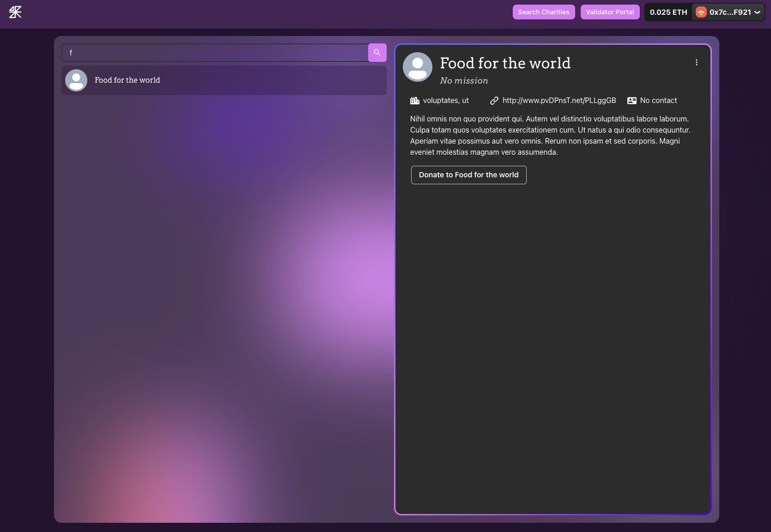Viewport: 771px width, 532px height.
Task: Click the 0.025 ETH balance display
Action: (x=668, y=12)
